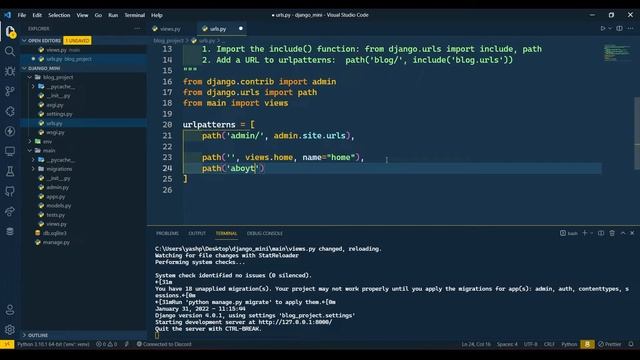640x360 pixels.
Task: Click the Python interpreter version in status bar
Action: 53,344
